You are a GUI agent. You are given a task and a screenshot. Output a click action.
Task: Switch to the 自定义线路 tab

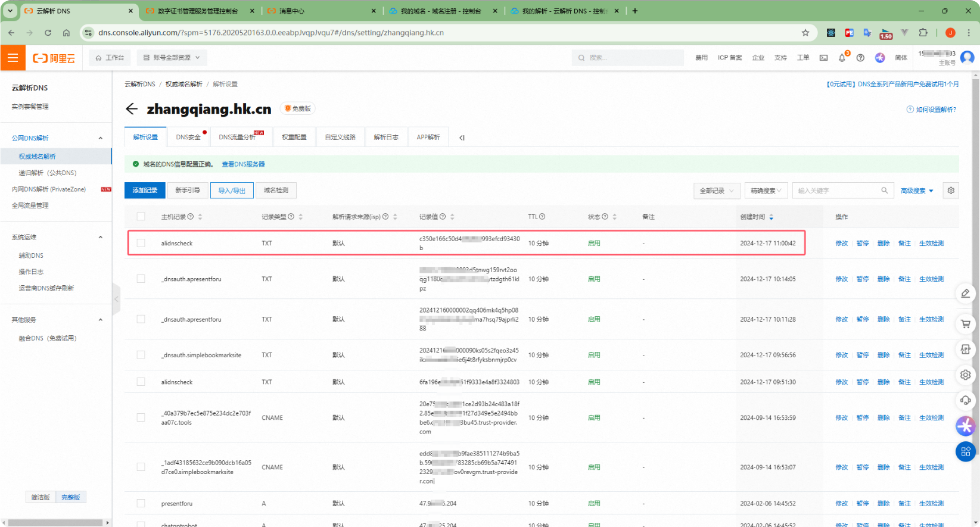pos(340,137)
